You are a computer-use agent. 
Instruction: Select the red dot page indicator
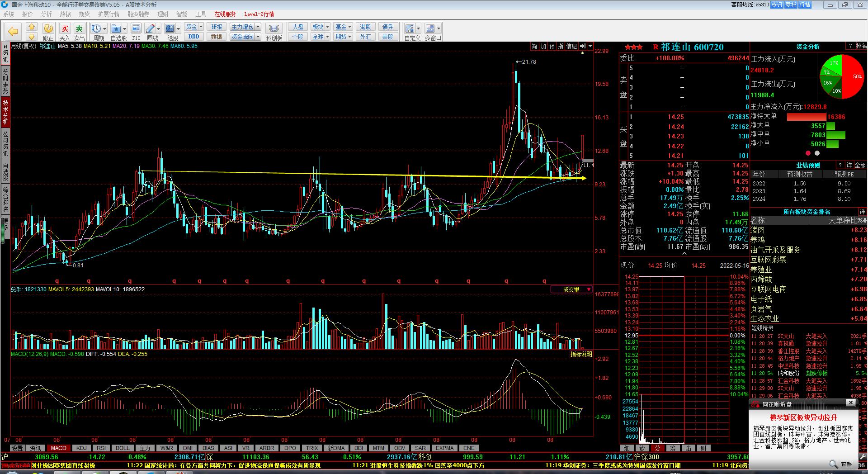click(808, 153)
